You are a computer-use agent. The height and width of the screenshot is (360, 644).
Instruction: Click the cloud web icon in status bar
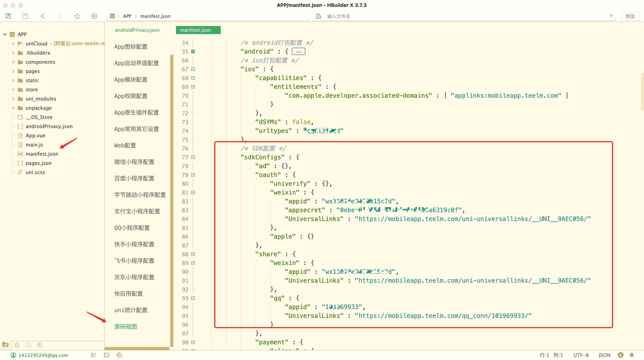(119, 355)
